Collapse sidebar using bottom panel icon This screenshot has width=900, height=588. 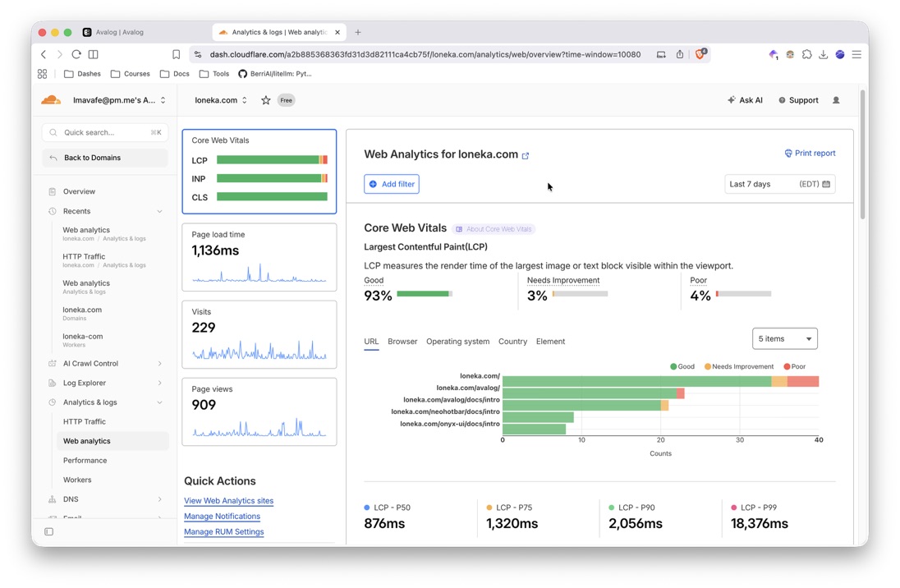pos(48,531)
